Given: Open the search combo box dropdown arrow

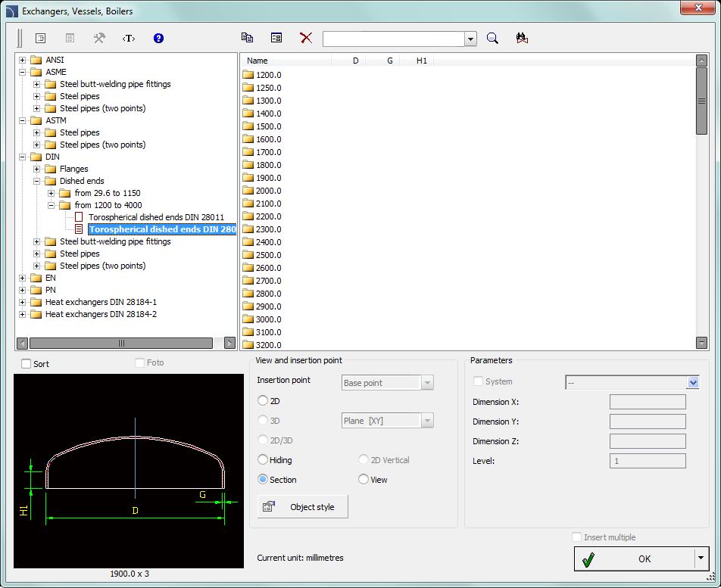Looking at the screenshot, I should 470,39.
